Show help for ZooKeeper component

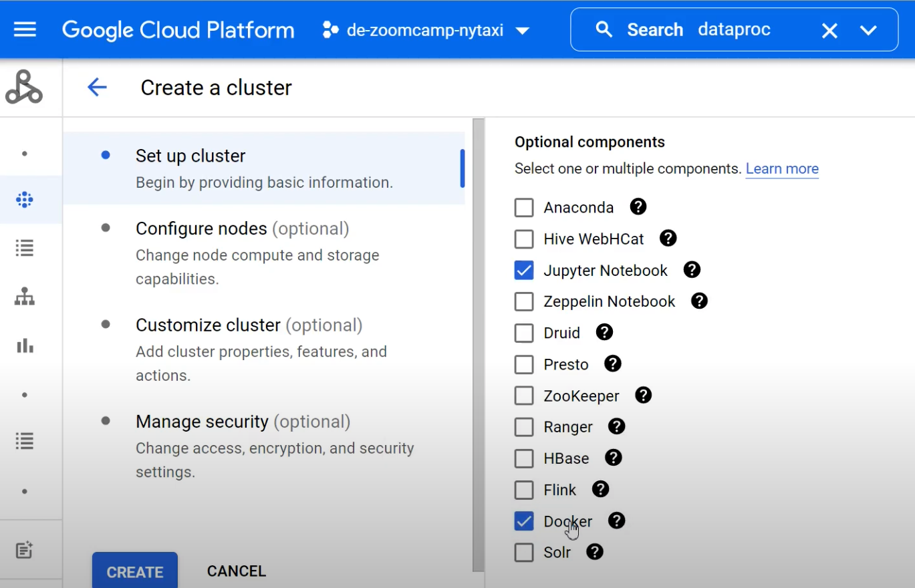(x=643, y=395)
